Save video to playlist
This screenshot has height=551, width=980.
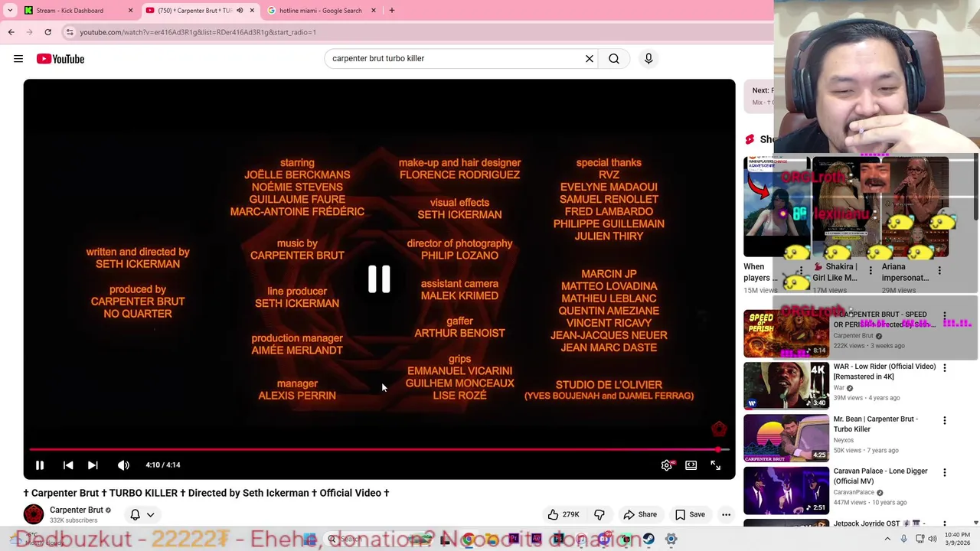tap(689, 515)
